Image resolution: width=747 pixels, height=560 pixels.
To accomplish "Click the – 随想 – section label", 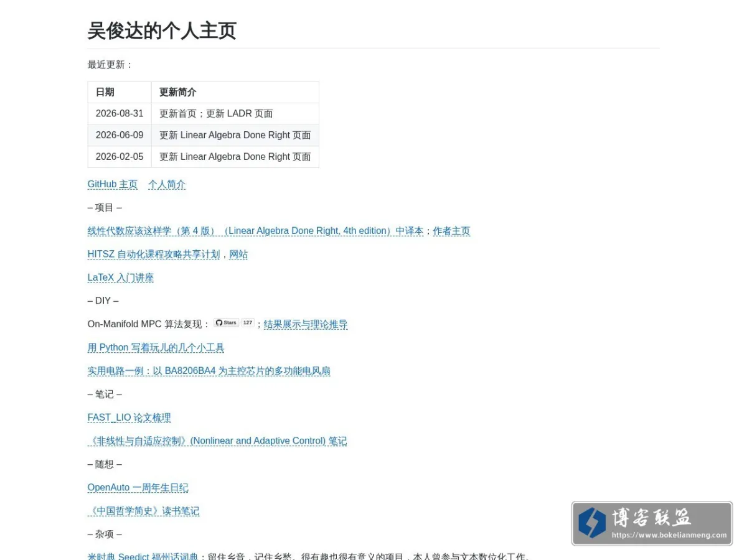I will pos(105,464).
